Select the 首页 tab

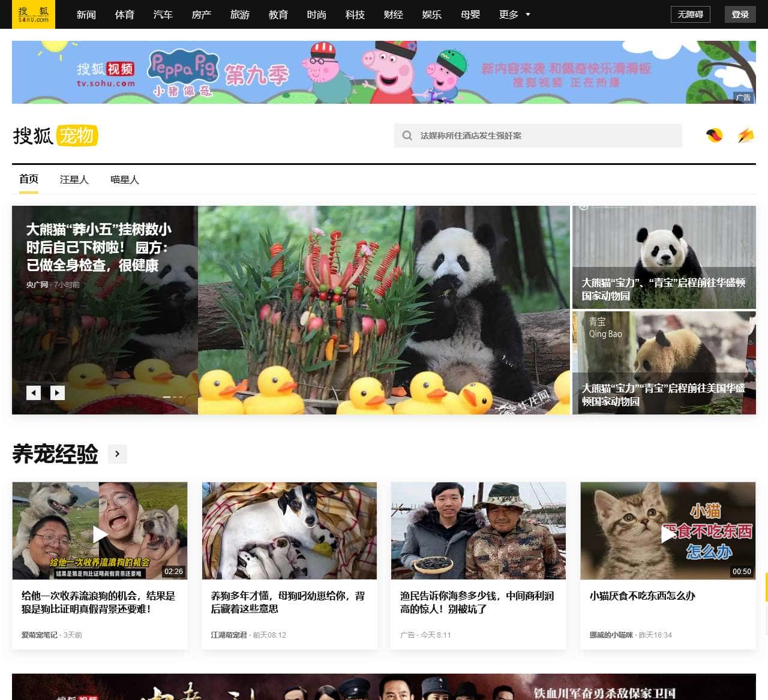[29, 179]
